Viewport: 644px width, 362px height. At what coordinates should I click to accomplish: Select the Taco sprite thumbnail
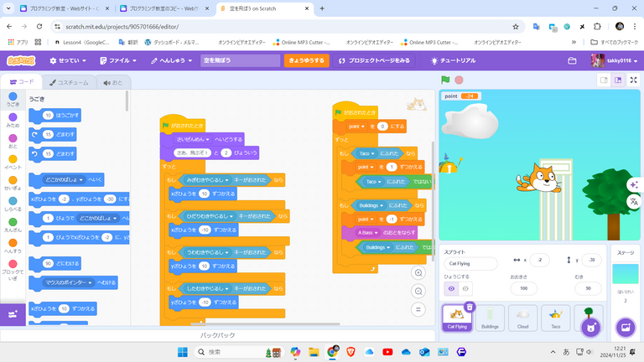555,318
